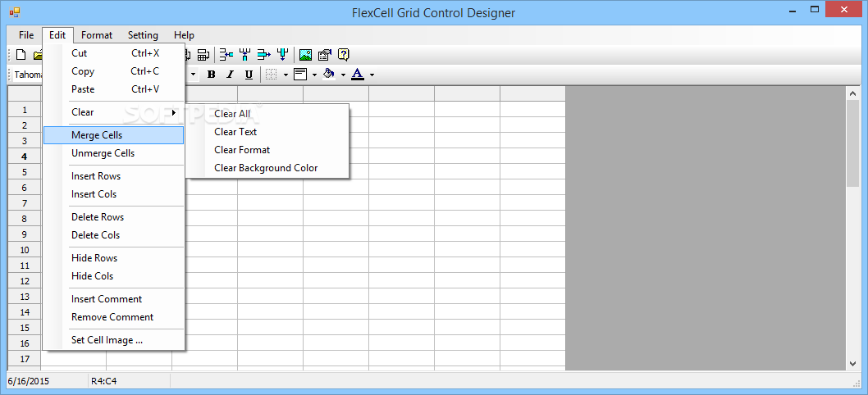Click the delete row toolbar icon

tap(264, 55)
